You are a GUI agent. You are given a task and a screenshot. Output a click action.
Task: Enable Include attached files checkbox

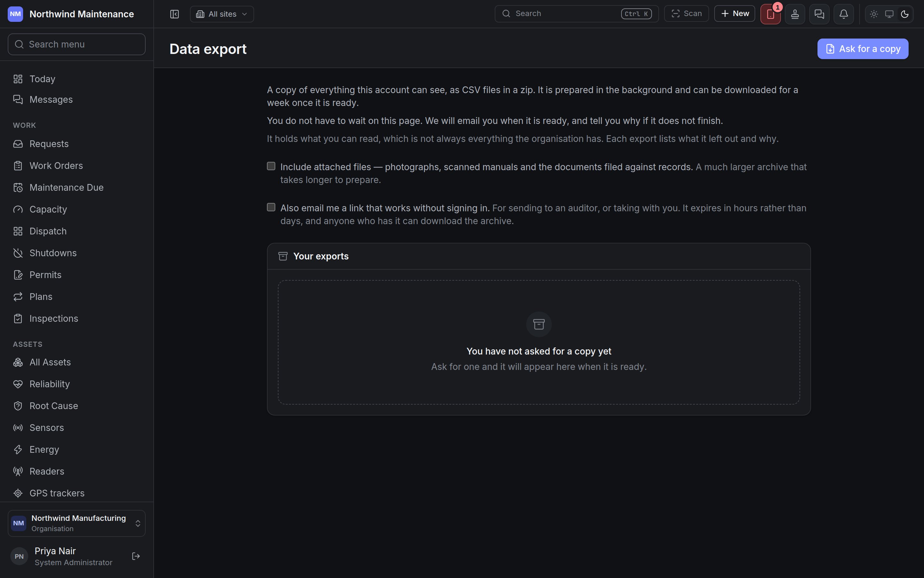click(271, 166)
